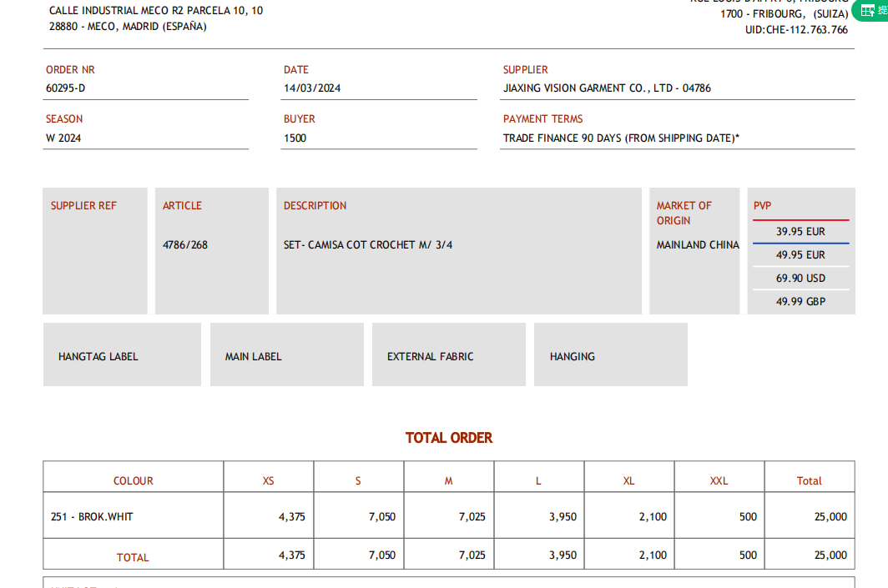Click the 251 - BROK.WHIT colour cell

92,517
